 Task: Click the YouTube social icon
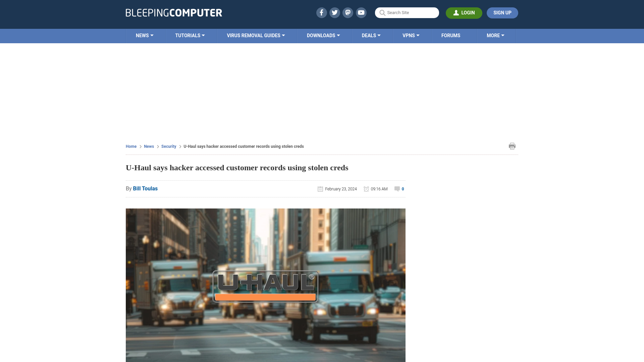click(x=361, y=12)
